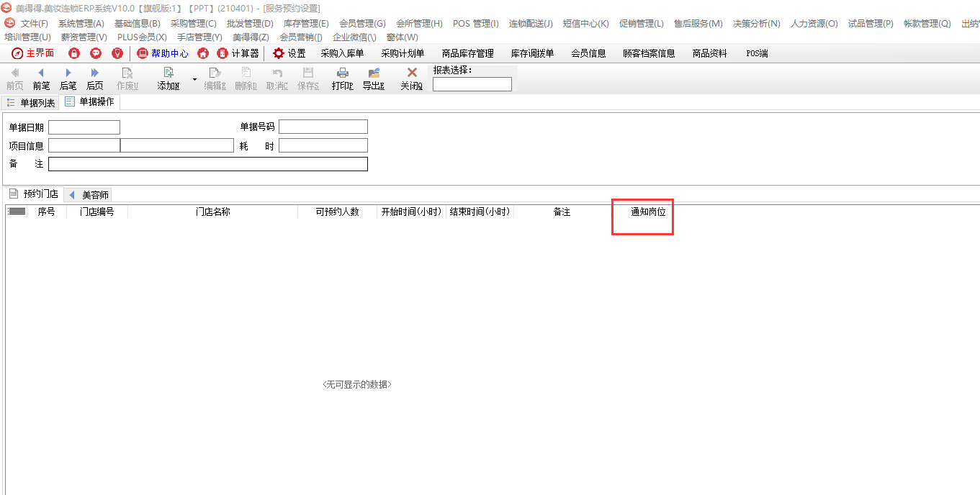Click the grid column chooser icon
The image size is (980, 495).
click(17, 212)
